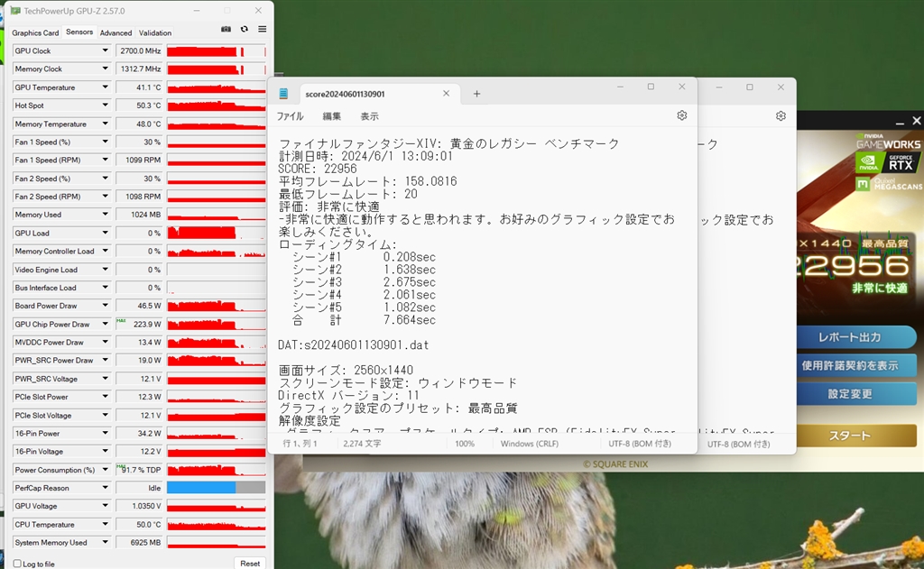The height and width of the screenshot is (569, 924).
Task: Open settings gear in back Notepad window
Action: pyautogui.click(x=781, y=116)
